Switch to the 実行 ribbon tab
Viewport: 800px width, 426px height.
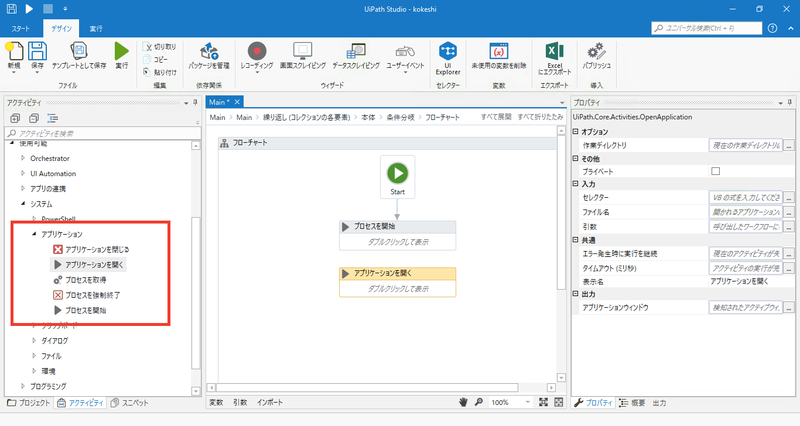pos(96,29)
